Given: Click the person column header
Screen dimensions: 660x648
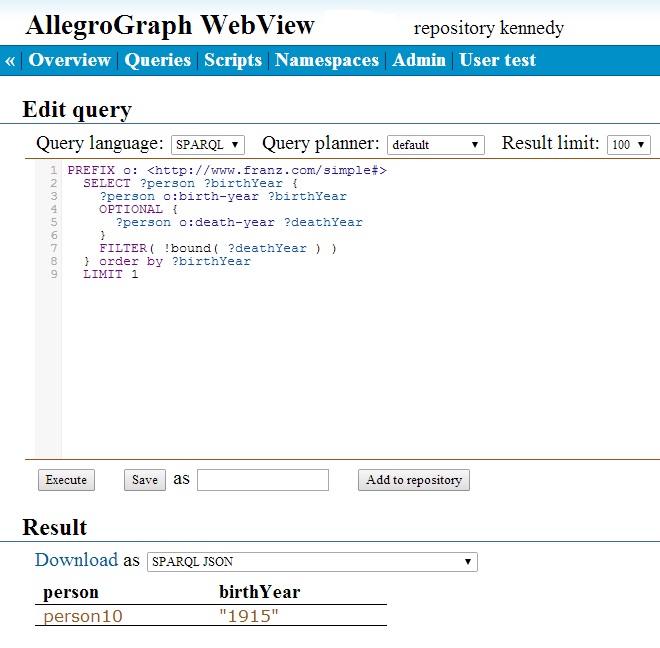Looking at the screenshot, I should point(71,592).
